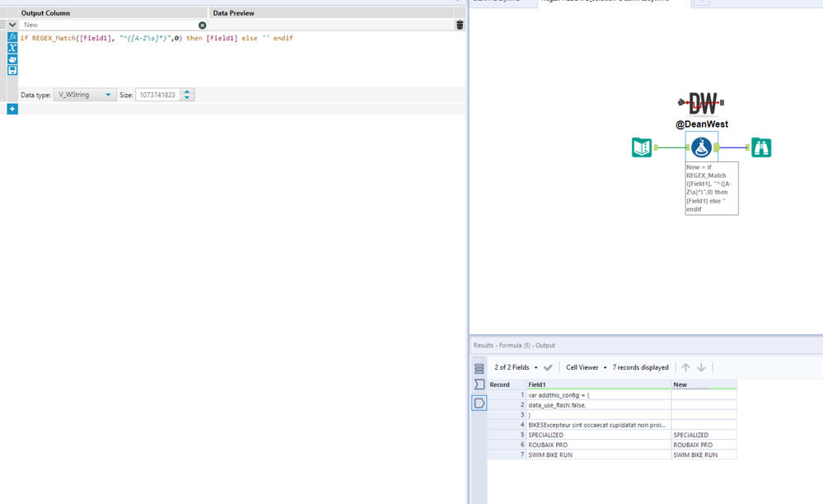The image size is (823, 504).
Task: Open saved expressions folder icon
Action: point(12,59)
